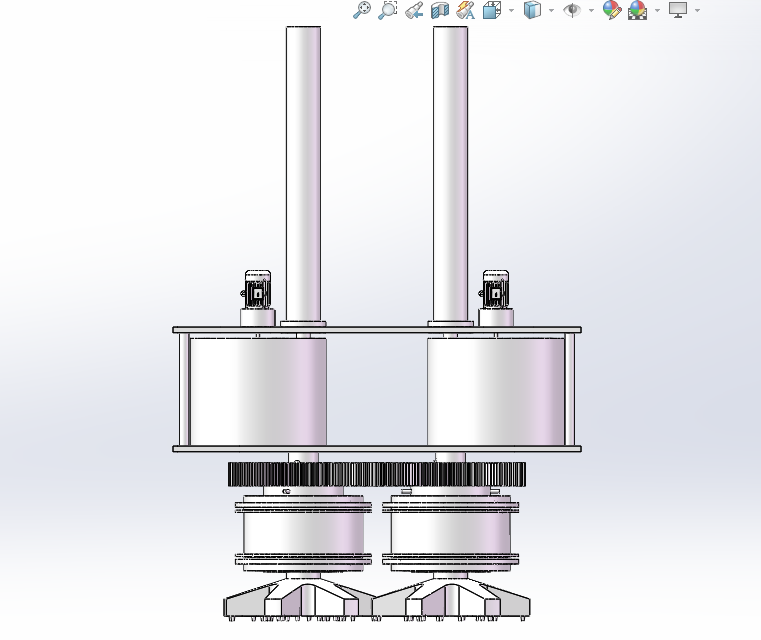Select the left tall vertical column
Image resolution: width=761 pixels, height=640 pixels.
[303, 174]
